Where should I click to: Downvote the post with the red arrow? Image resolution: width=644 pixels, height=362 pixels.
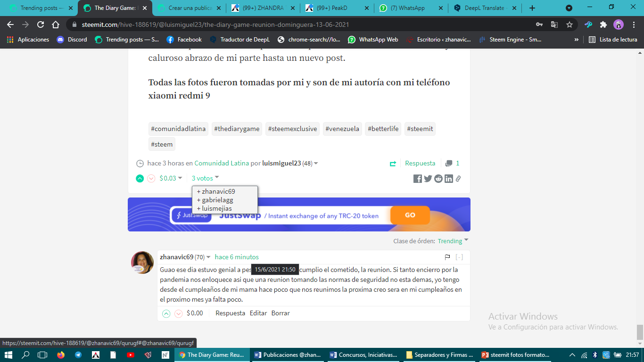coord(151,178)
